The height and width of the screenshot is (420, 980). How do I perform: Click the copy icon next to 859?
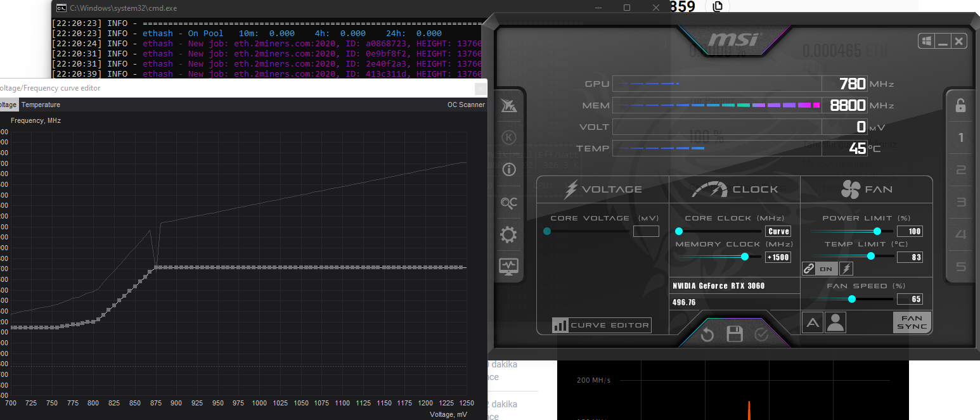[x=717, y=6]
